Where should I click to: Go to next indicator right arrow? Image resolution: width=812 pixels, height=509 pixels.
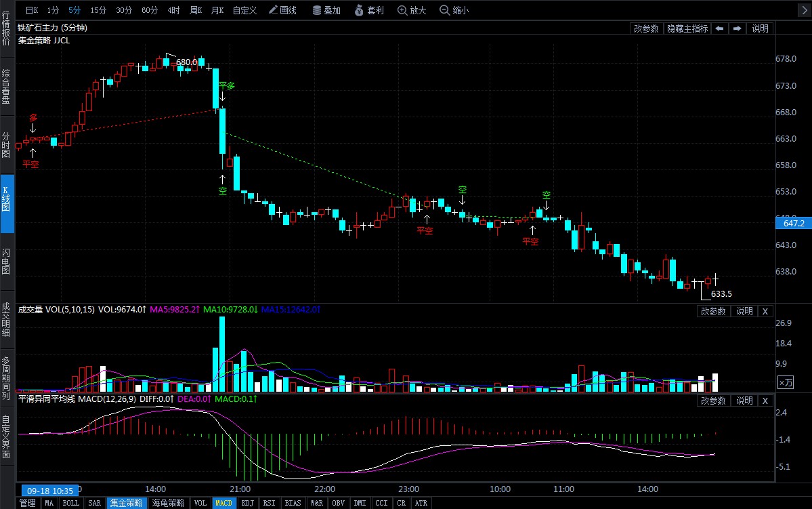(737, 28)
